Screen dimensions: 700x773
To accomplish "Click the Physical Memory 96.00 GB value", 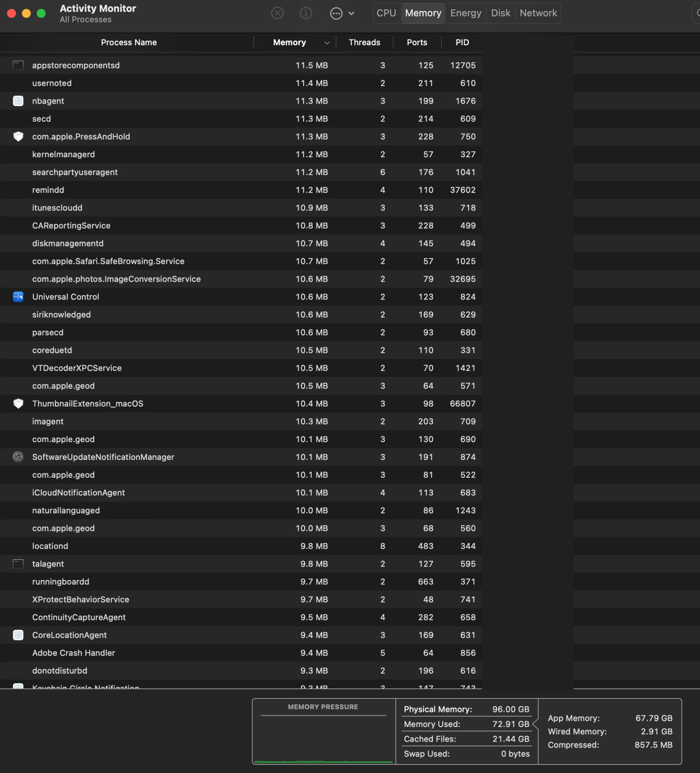I will click(x=511, y=709).
